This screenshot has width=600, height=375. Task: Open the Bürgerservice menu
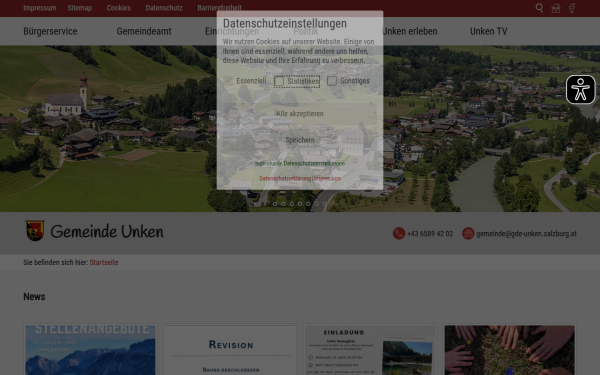50,31
